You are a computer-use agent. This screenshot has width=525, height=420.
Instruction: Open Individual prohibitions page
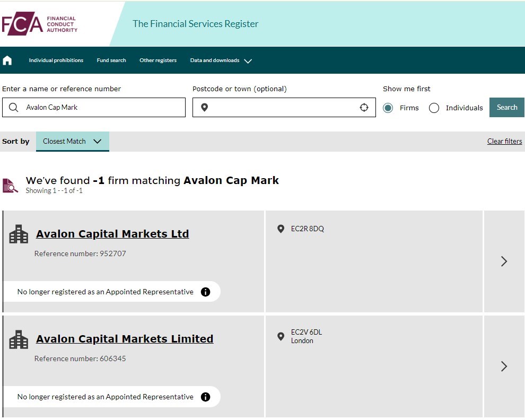click(56, 60)
